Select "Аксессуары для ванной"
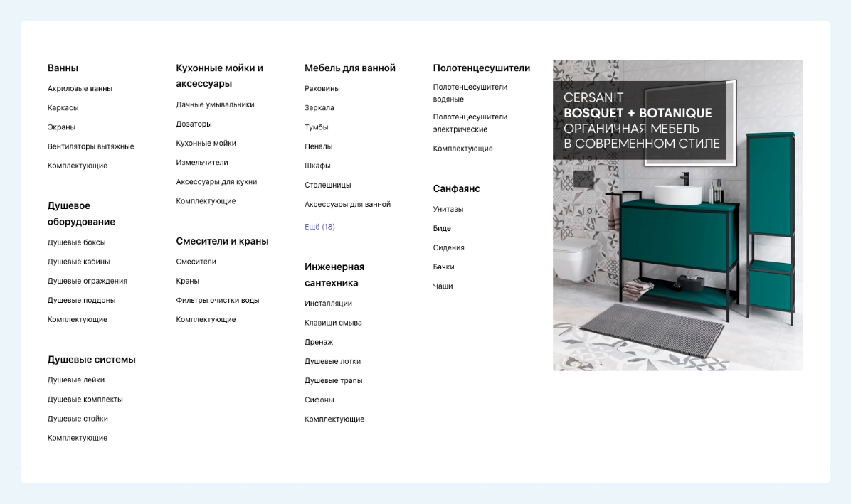851x504 pixels. tap(348, 204)
